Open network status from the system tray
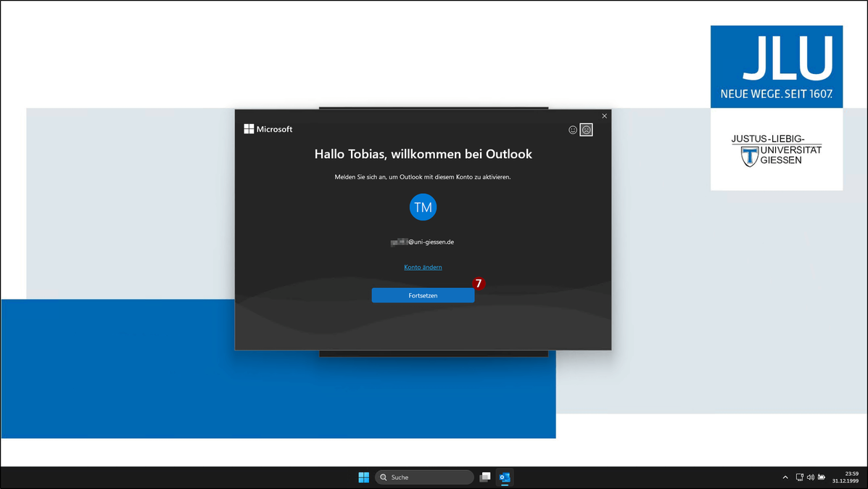This screenshot has width=868, height=489. (x=799, y=477)
